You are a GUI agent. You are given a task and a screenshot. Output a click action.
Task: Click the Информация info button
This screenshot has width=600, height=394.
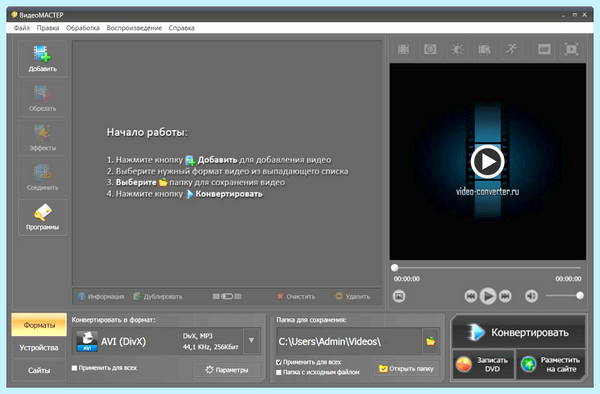point(101,296)
